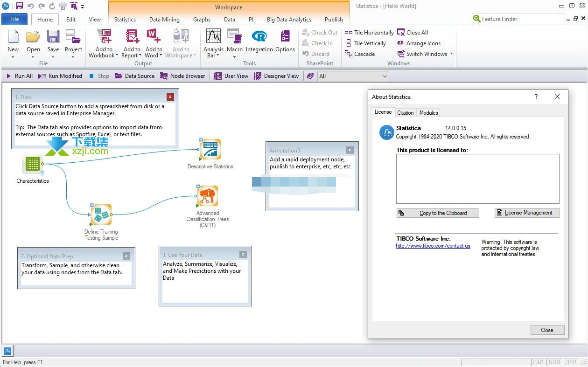Viewport: 588px width, 367px height.
Task: Select the Descriptive Statistics node
Action: [x=210, y=149]
